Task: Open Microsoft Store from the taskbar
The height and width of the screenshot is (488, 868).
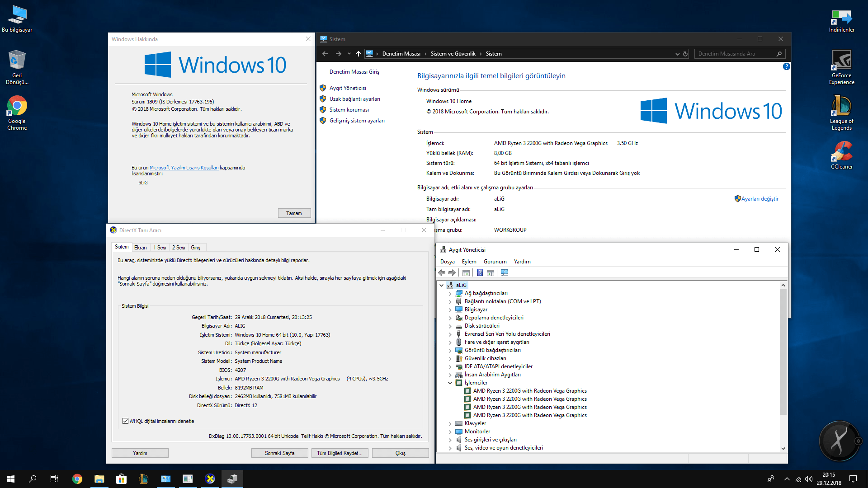Action: coord(121,479)
